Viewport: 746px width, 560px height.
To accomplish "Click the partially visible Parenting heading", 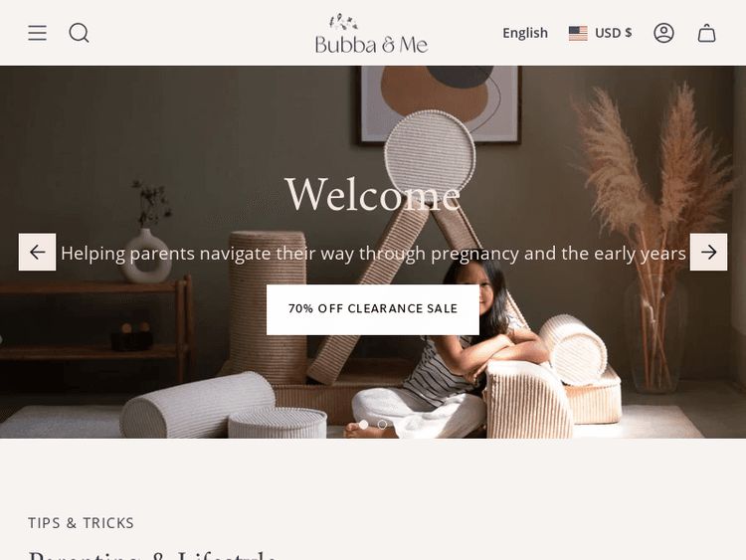I will point(152,555).
